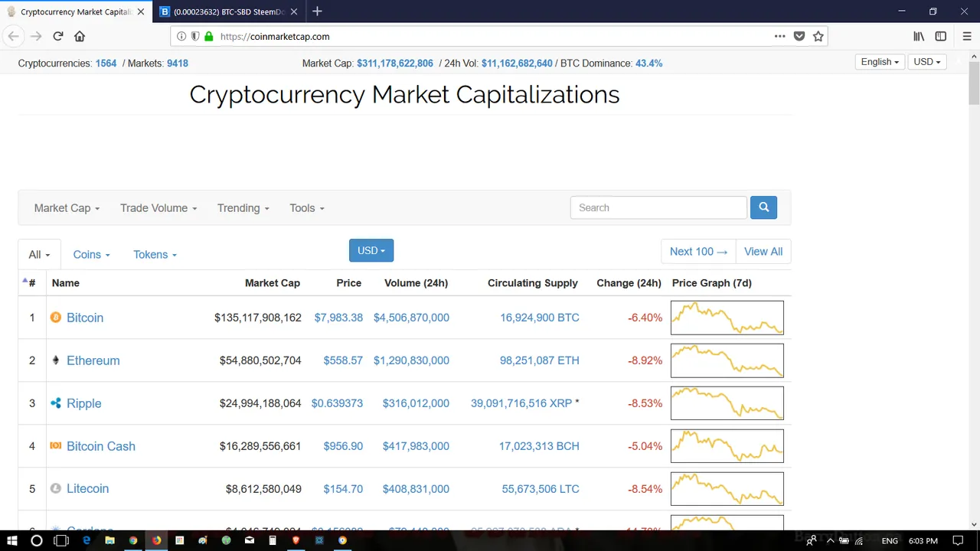980x551 pixels.
Task: Close the Cryptocurrency Market Capitalizations tab
Action: (141, 11)
